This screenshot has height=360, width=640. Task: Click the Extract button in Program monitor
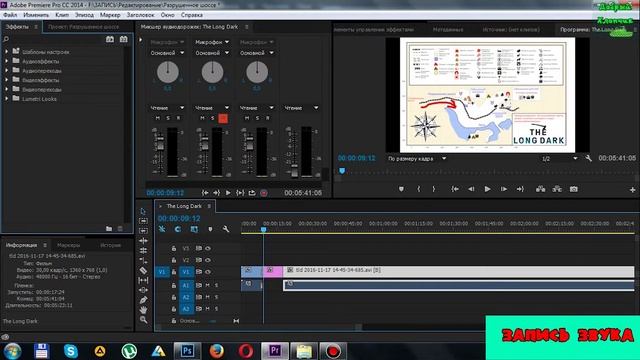tap(557, 189)
